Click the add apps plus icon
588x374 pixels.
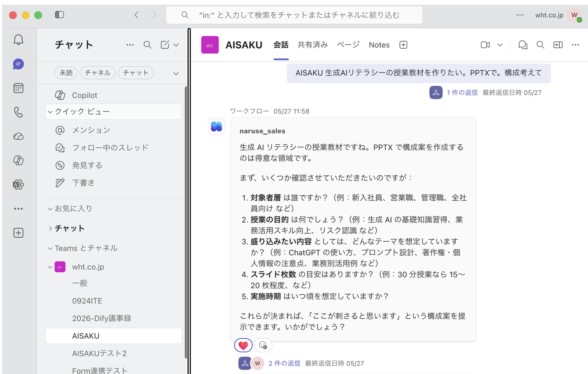click(18, 233)
